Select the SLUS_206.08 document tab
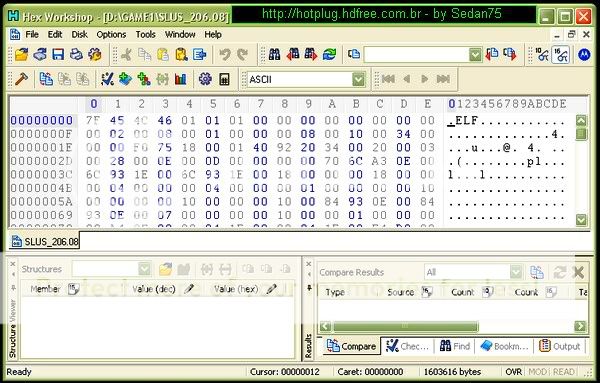 pos(45,242)
